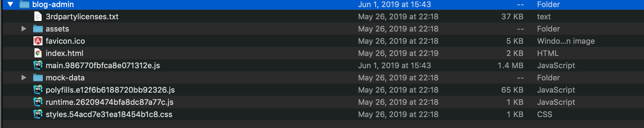Expand the assets folder triangle
The width and height of the screenshot is (644, 128).
point(24,29)
